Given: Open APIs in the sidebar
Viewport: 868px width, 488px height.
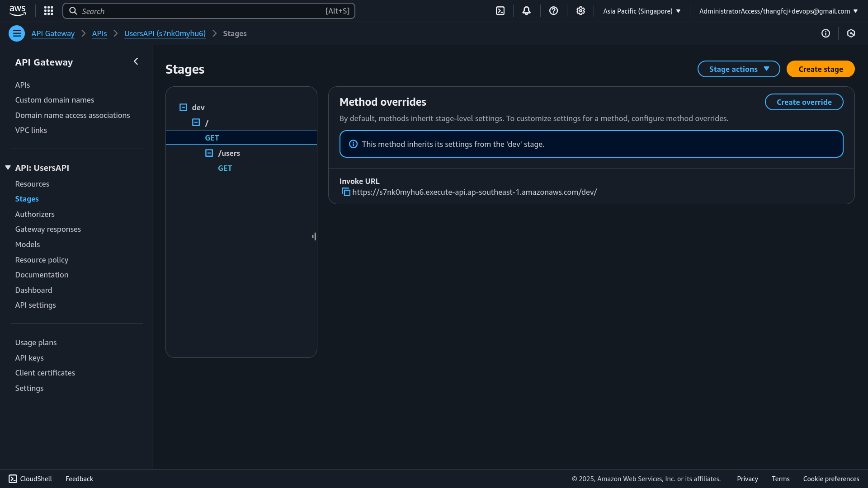Looking at the screenshot, I should click(23, 85).
